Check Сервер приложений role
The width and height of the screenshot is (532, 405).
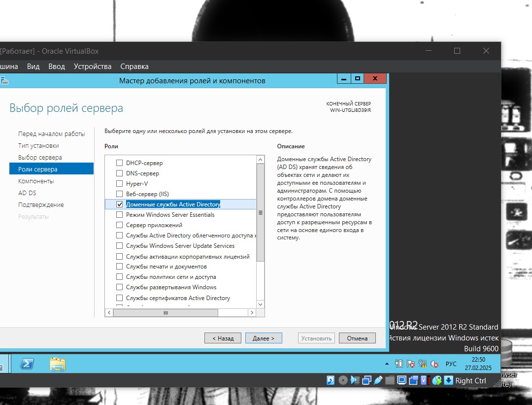tap(119, 225)
